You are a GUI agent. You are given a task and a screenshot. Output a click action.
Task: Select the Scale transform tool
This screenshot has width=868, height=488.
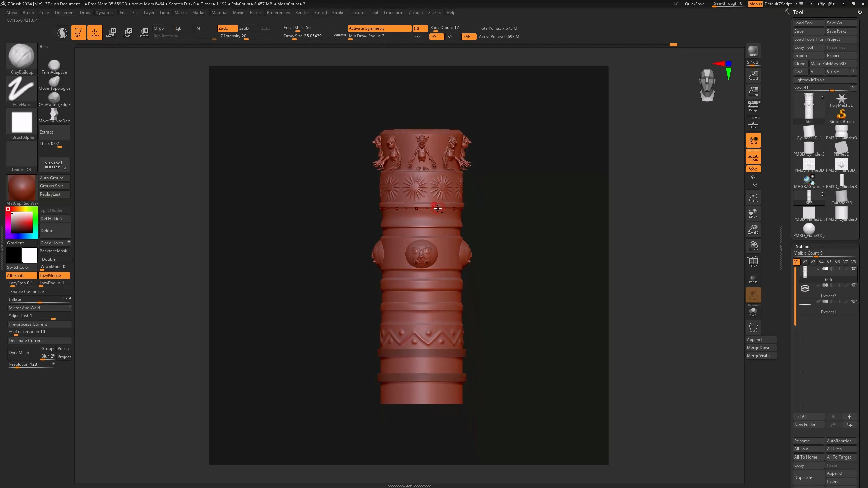(127, 32)
